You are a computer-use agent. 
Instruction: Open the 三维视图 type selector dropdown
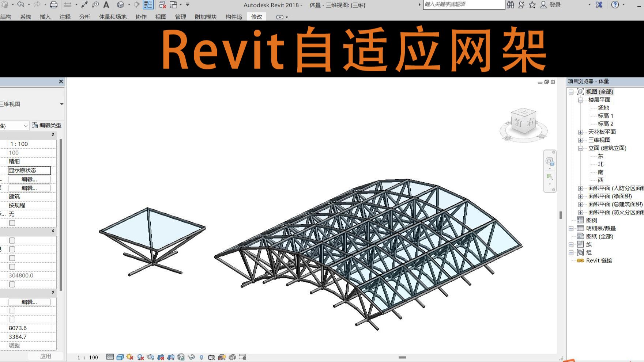pyautogui.click(x=61, y=104)
